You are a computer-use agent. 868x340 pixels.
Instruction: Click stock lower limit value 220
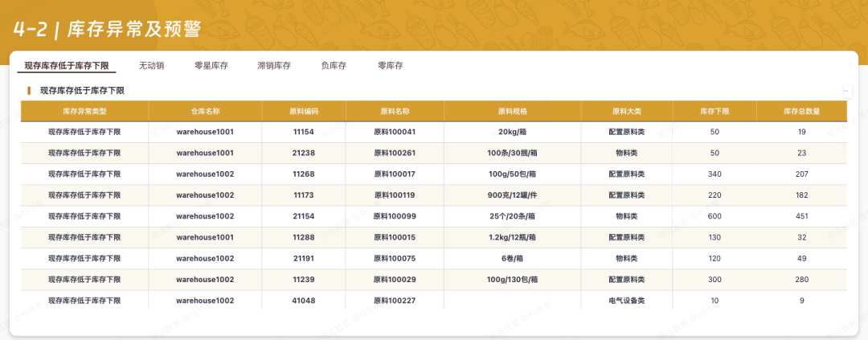point(714,195)
